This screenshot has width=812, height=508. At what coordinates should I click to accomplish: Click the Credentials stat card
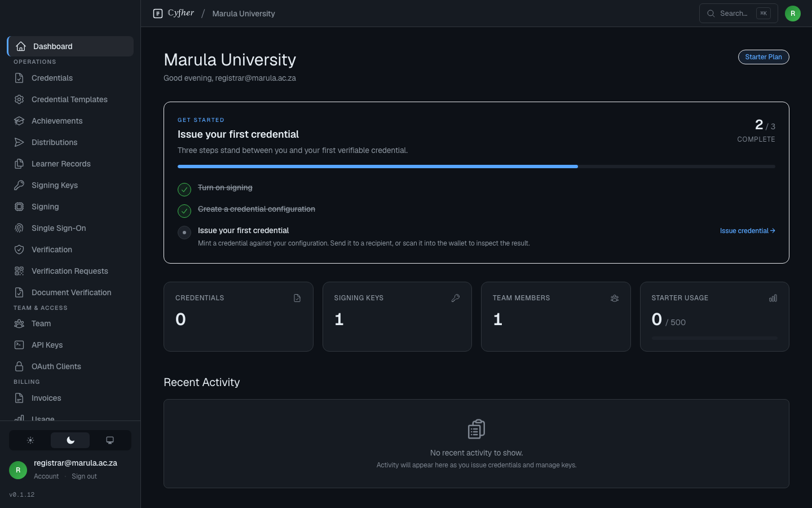[239, 317]
